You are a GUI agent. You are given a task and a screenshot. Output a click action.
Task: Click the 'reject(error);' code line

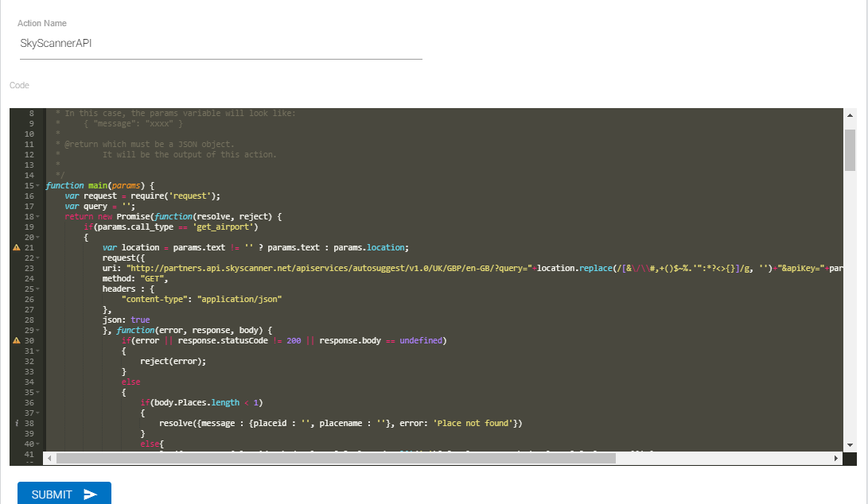173,362
